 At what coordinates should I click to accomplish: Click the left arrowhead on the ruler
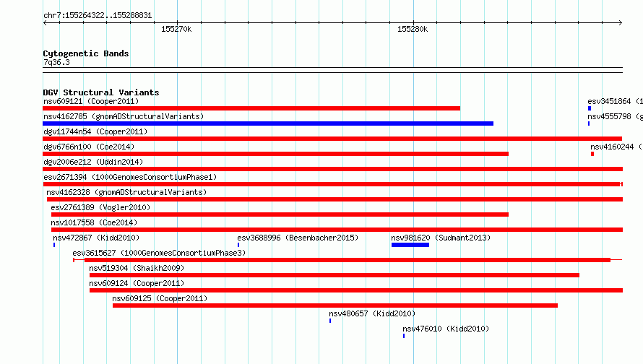click(45, 22)
